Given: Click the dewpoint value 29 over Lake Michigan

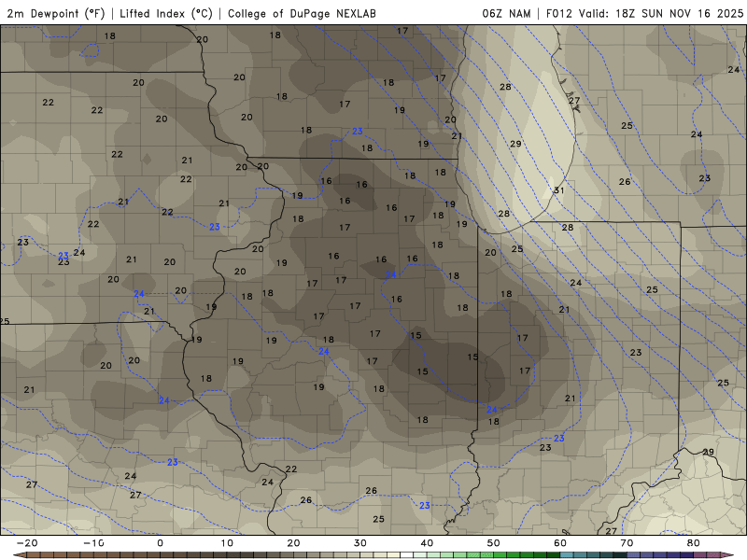Looking at the screenshot, I should click(x=515, y=144).
